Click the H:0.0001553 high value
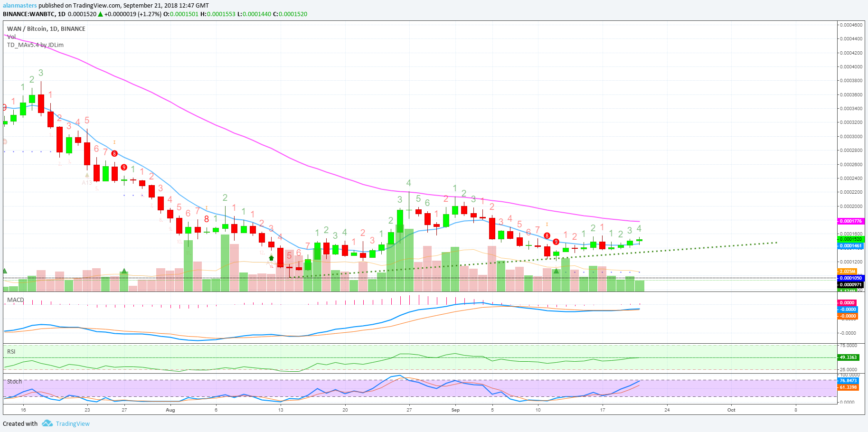Image resolution: width=868 pixels, height=432 pixels. (218, 14)
